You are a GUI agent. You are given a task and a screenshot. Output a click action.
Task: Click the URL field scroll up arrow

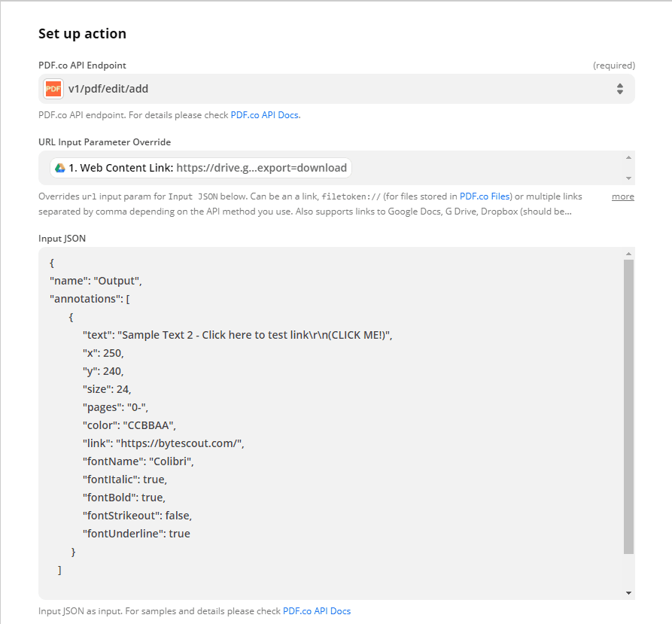point(628,157)
